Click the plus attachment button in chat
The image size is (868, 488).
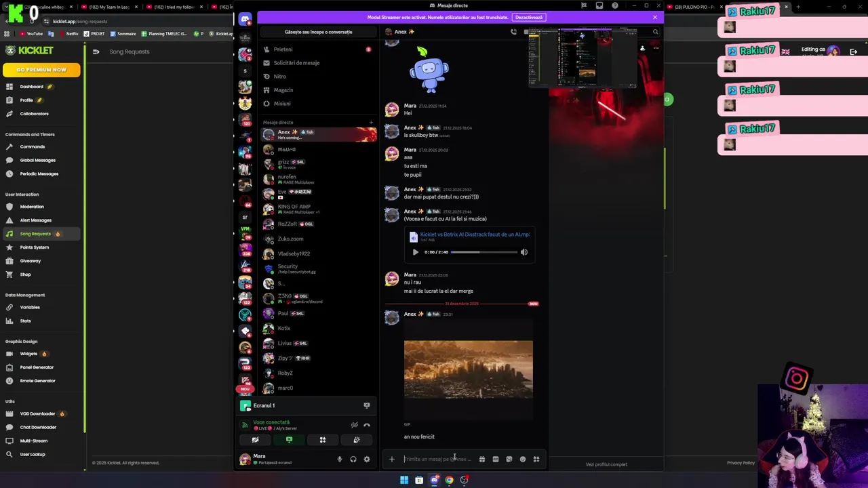coord(391,459)
